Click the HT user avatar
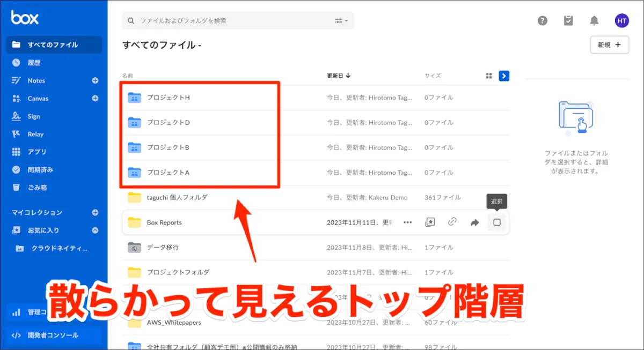Viewport: 644px width, 350px height. (621, 21)
